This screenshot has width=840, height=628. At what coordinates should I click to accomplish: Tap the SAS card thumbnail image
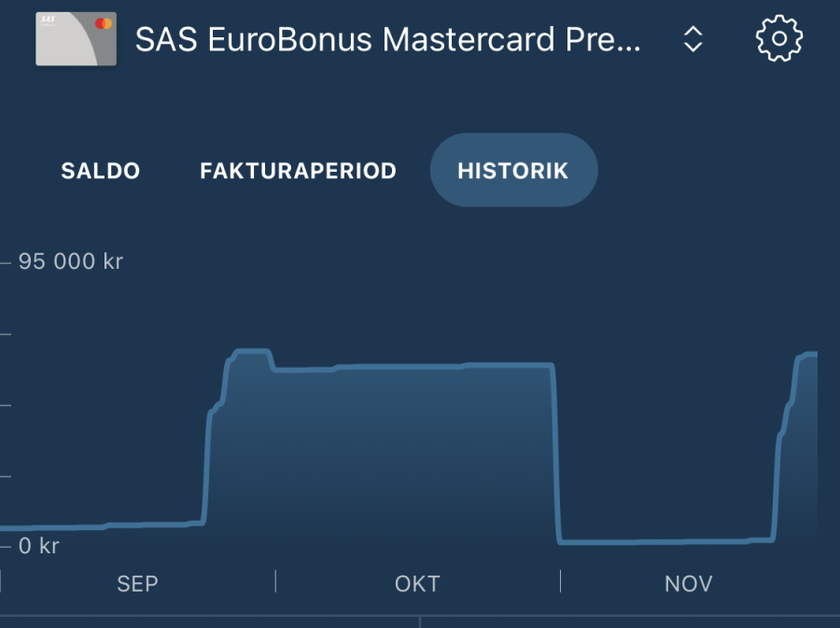point(76,39)
